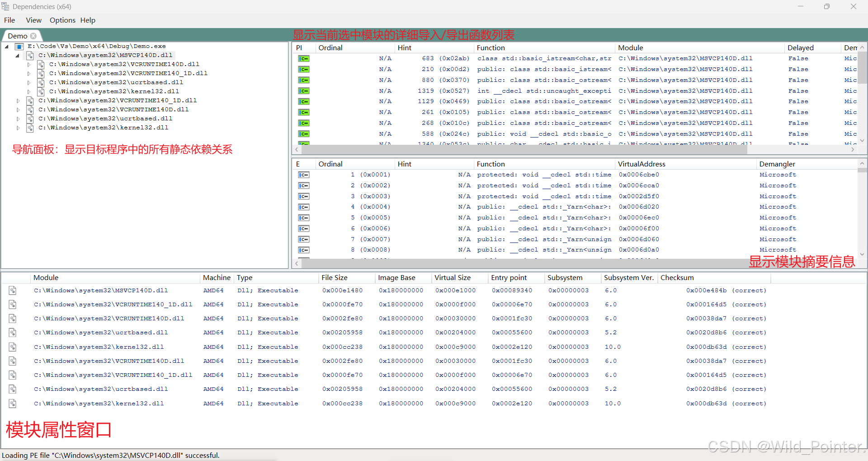Click the Demo.exe root module icon
The image size is (868, 461).
click(19, 46)
